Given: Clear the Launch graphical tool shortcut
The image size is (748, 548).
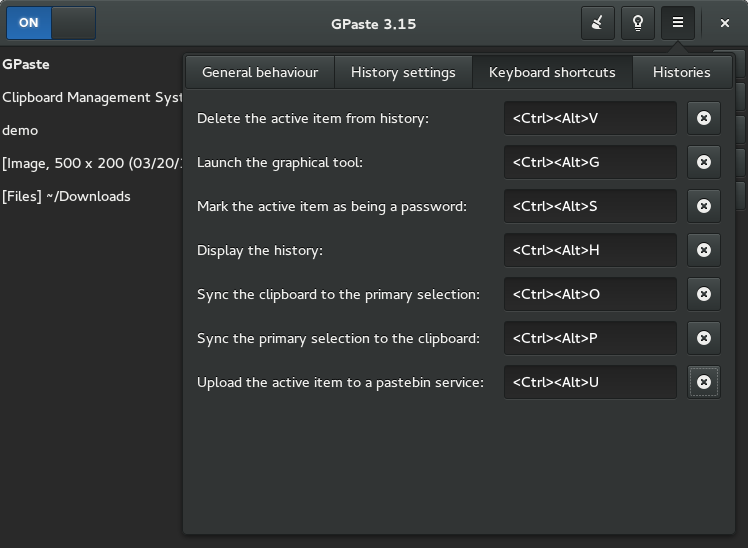Looking at the screenshot, I should (704, 162).
